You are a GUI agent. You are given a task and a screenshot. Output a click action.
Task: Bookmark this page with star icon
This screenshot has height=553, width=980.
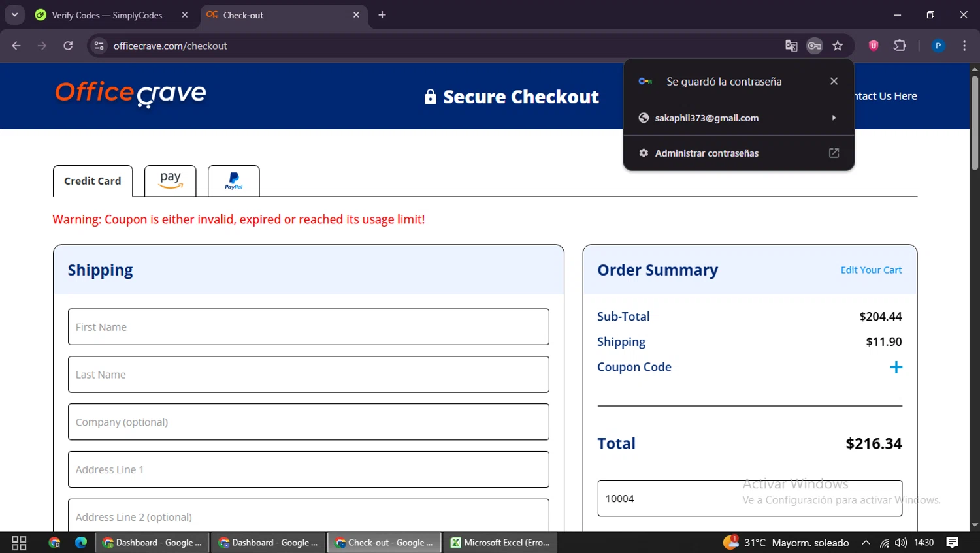[838, 46]
